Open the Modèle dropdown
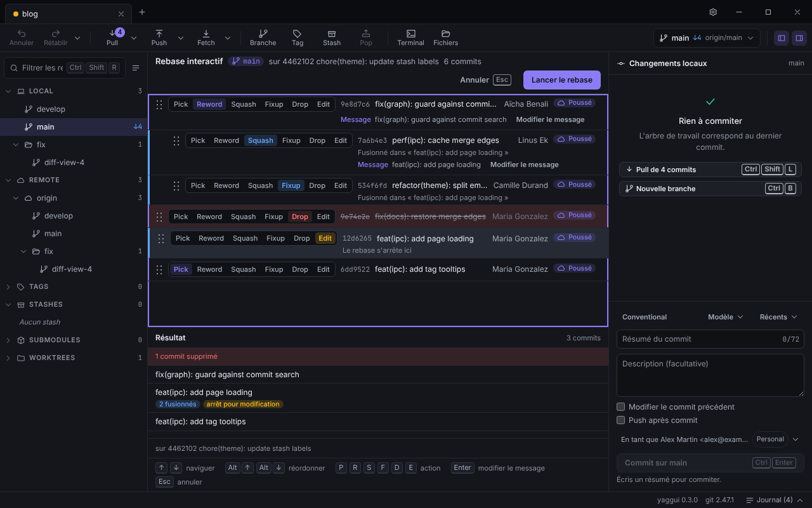 725,317
